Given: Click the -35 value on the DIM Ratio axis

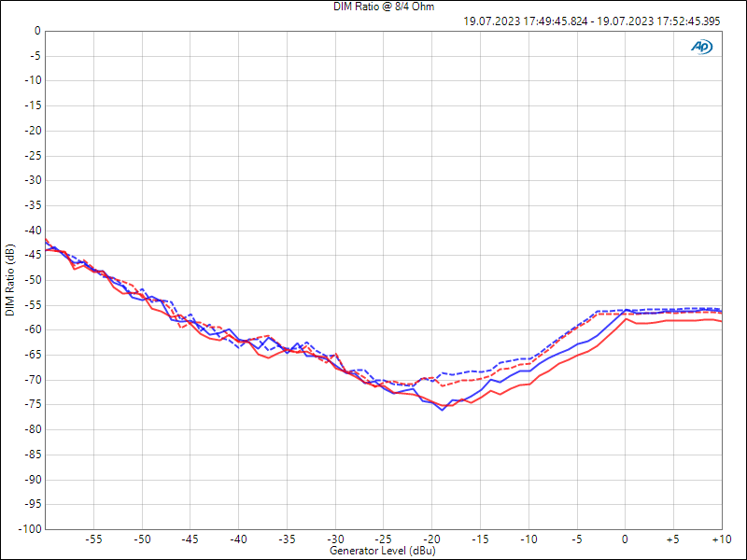Looking at the screenshot, I should pos(33,205).
